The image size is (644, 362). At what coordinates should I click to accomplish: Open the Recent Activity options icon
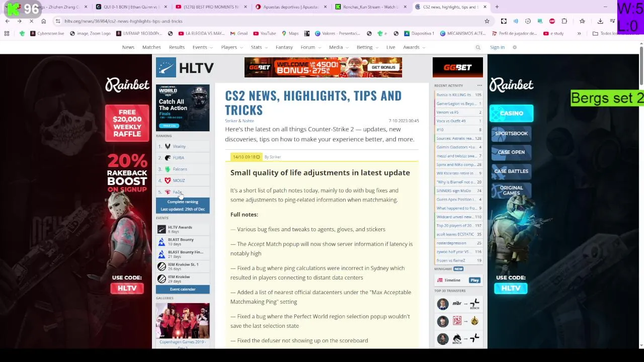pyautogui.click(x=479, y=85)
